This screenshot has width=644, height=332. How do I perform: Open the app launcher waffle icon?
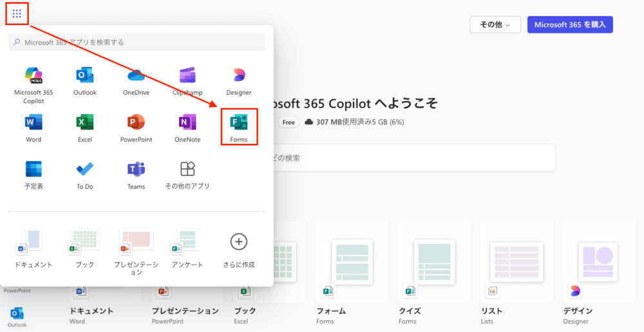coord(17,14)
